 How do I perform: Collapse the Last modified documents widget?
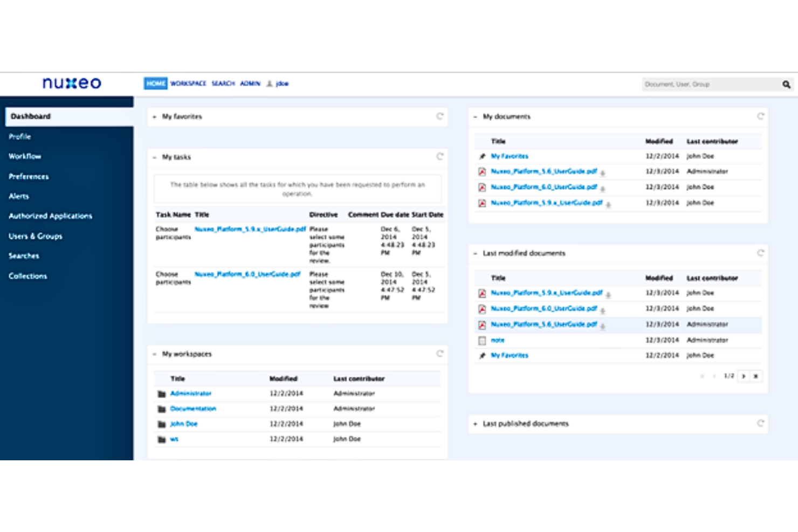[475, 253]
